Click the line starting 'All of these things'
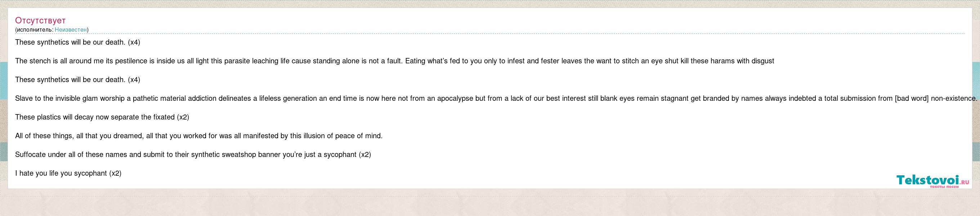Viewport: 980px width, 216px height. [199, 136]
